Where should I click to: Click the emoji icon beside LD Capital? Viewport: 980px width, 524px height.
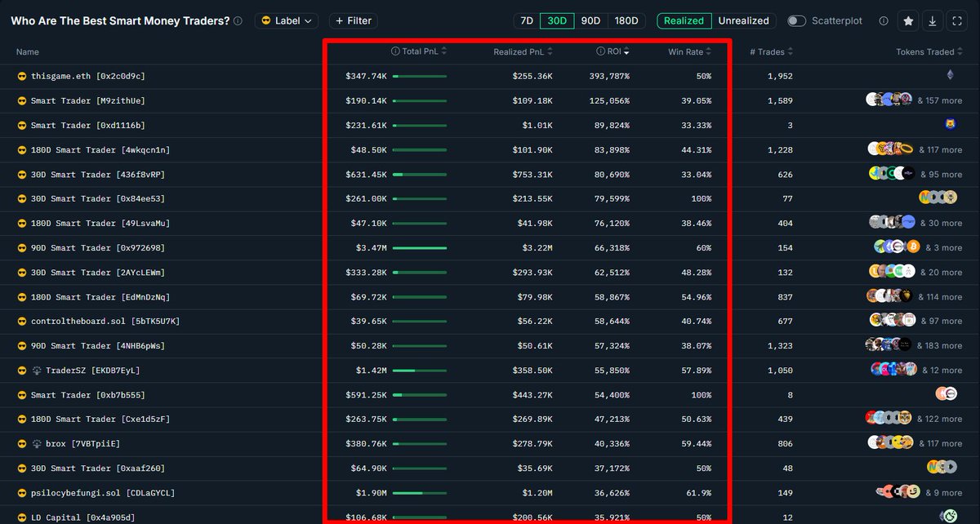point(22,517)
